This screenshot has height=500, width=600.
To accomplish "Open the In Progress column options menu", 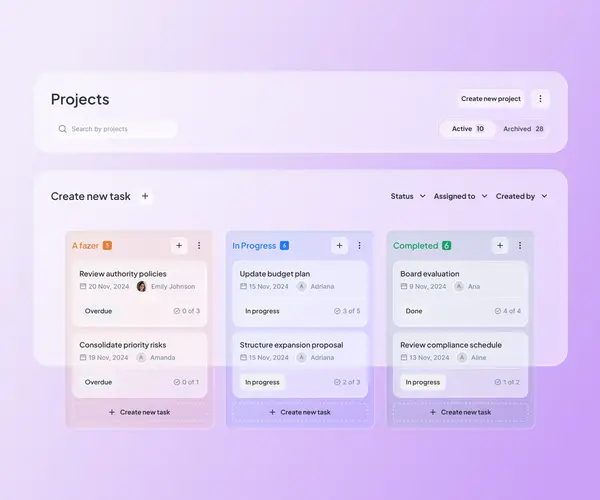I will [x=359, y=246].
